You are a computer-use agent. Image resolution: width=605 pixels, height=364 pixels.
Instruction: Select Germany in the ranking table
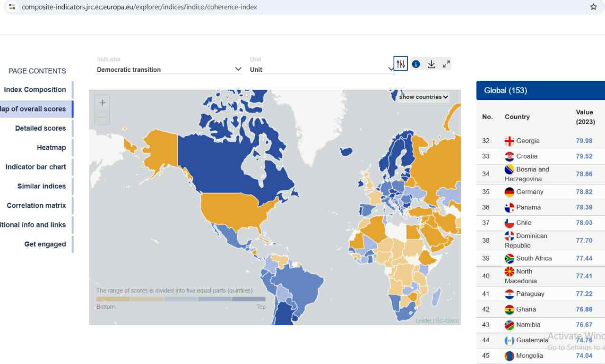(529, 192)
